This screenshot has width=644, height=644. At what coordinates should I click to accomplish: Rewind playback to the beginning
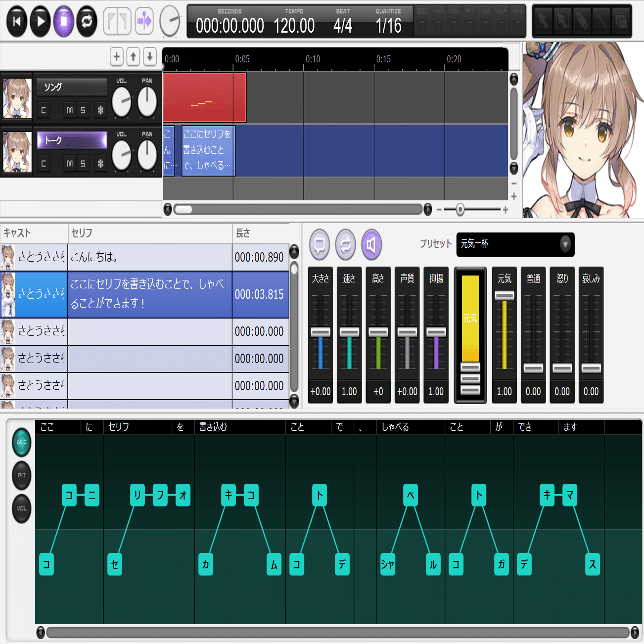tap(17, 21)
